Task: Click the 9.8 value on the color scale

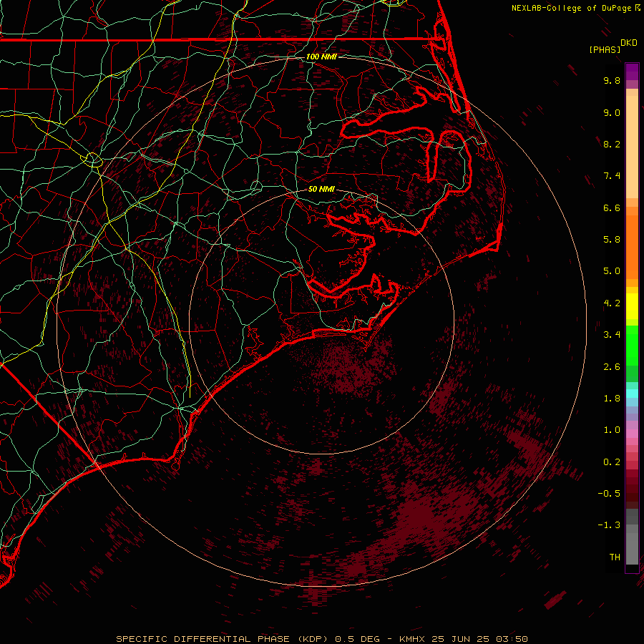Action: [612, 80]
